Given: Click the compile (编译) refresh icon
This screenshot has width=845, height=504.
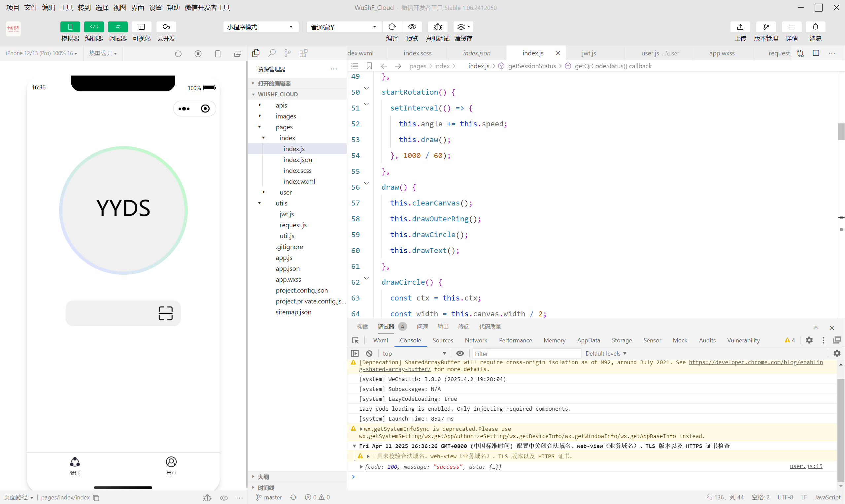Looking at the screenshot, I should coord(392,27).
